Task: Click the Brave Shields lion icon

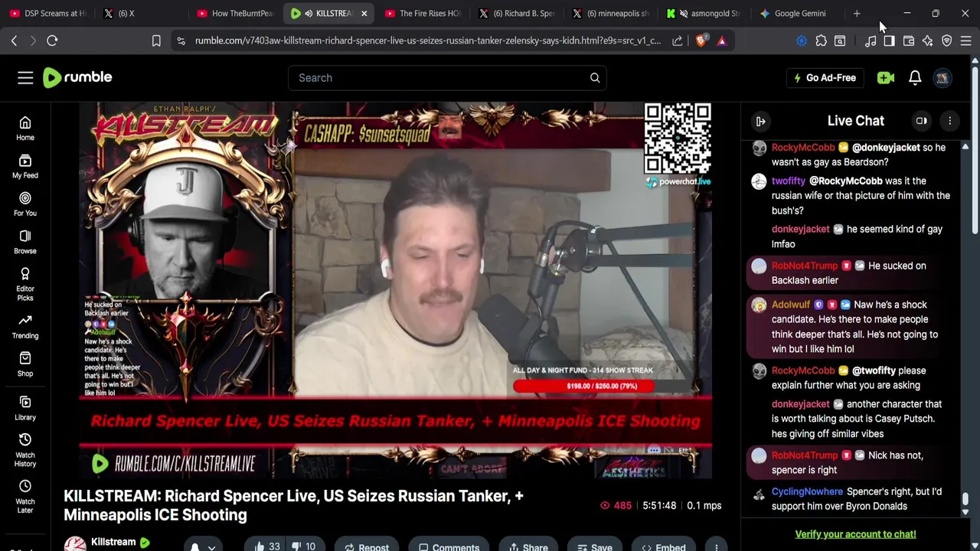Action: (701, 41)
